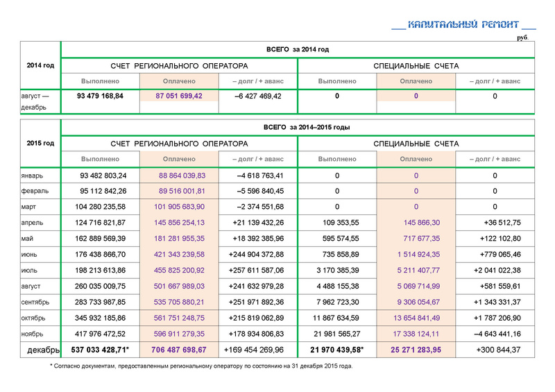Click the bottom декабрь row label

tap(43, 350)
